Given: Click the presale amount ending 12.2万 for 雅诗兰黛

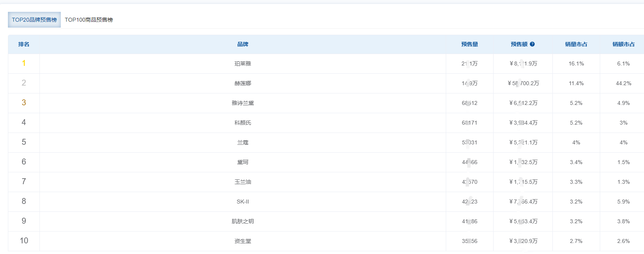Looking at the screenshot, I should point(523,103).
